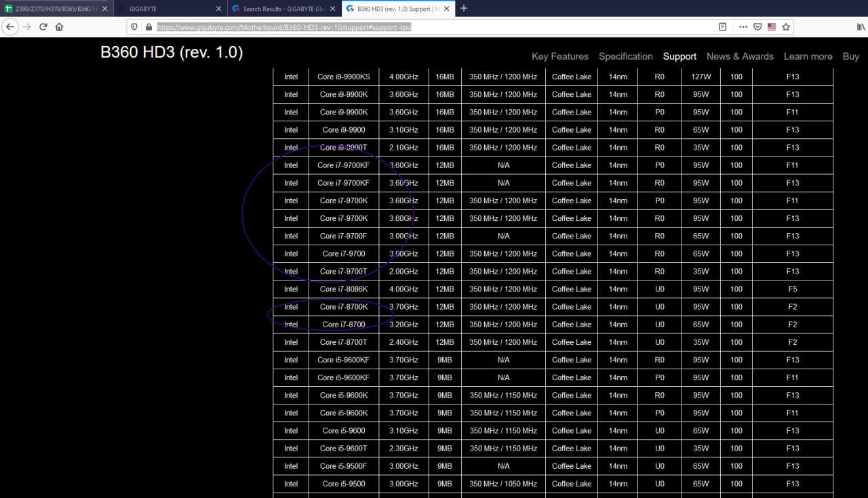Viewport: 868px width, 498px height.
Task: Click the forward navigation arrow
Action: [x=26, y=26]
